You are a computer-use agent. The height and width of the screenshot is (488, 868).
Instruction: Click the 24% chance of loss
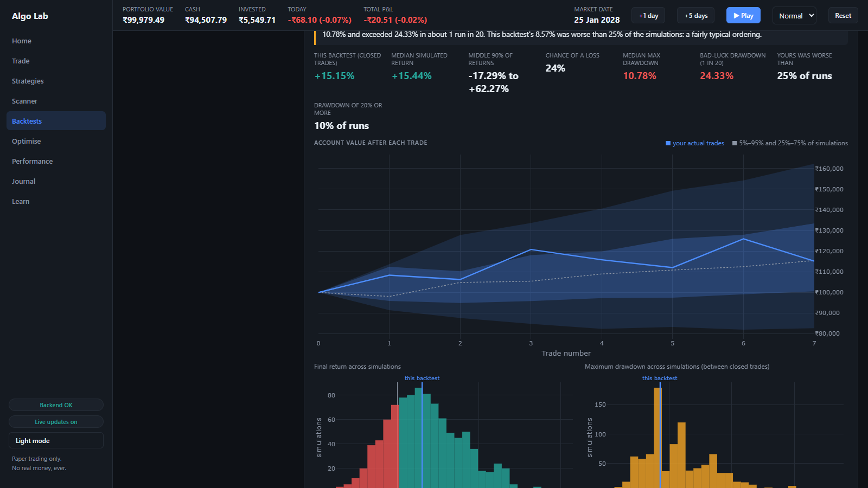pyautogui.click(x=556, y=68)
